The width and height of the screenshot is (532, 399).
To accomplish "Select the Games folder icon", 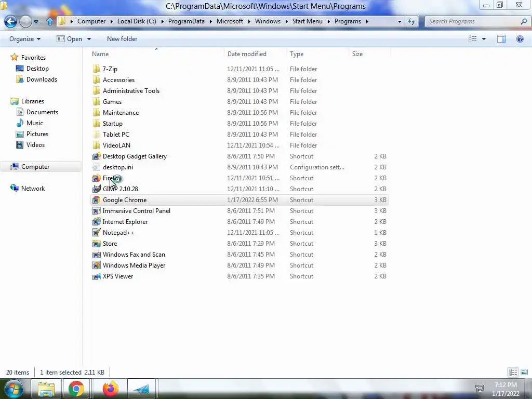I will (x=96, y=101).
